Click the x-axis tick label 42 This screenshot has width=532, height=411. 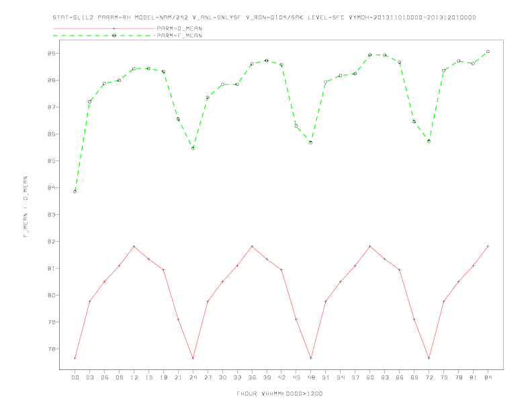281,377
